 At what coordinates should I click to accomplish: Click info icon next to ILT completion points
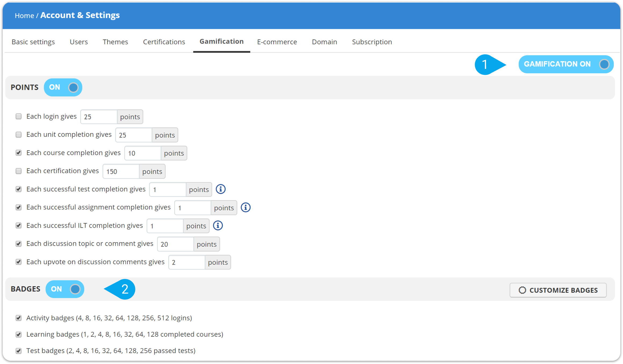point(218,226)
